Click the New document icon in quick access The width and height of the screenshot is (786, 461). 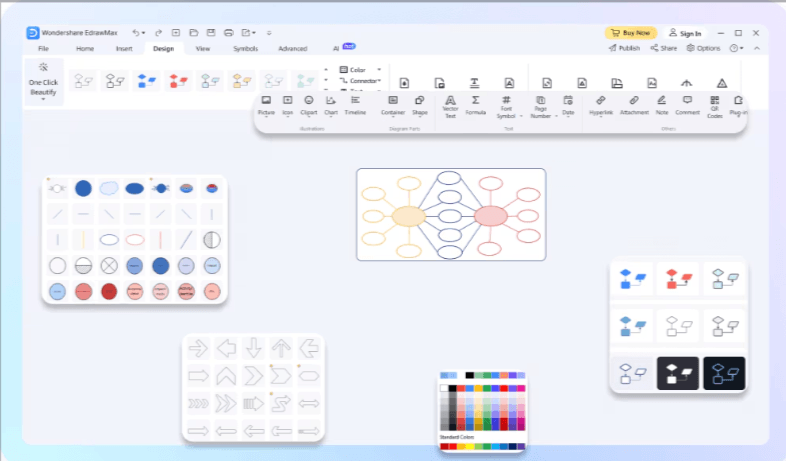(175, 33)
